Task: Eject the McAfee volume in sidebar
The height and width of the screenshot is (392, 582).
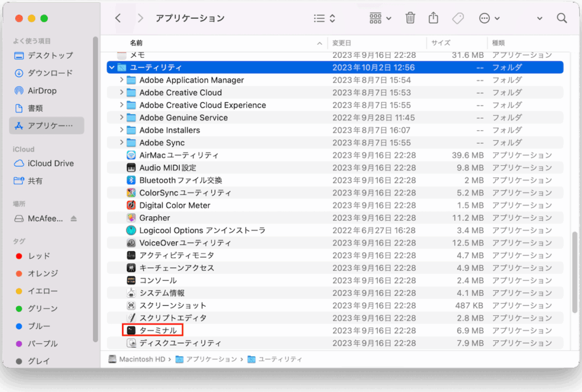Action: pyautogui.click(x=73, y=218)
